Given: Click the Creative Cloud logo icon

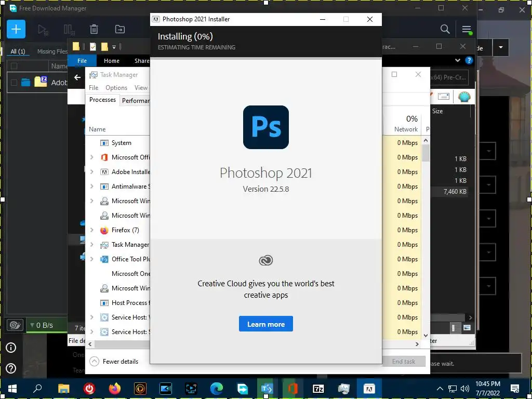Looking at the screenshot, I should point(266,260).
